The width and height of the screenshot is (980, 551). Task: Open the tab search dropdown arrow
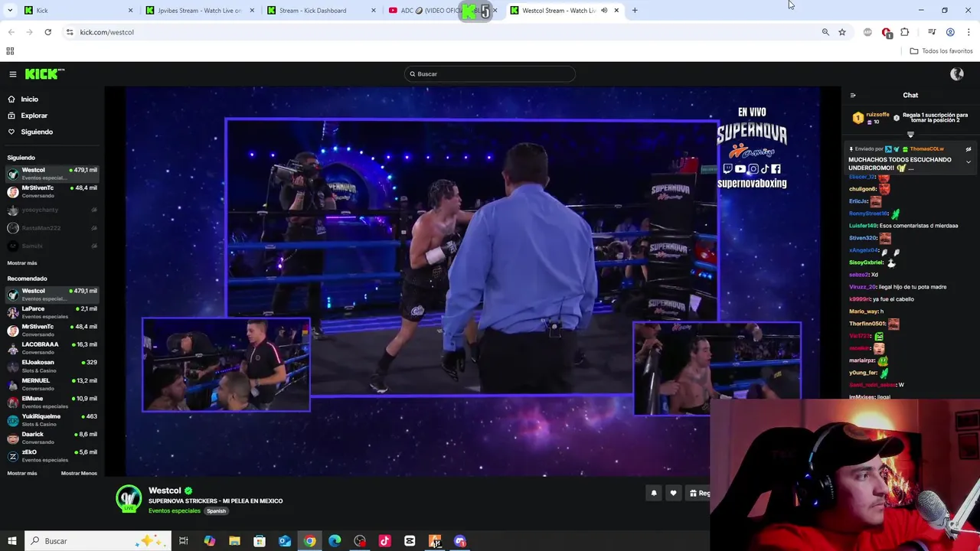10,11
